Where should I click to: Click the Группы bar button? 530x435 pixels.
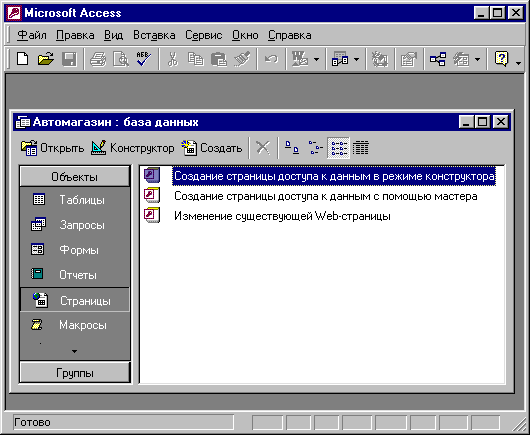click(x=75, y=373)
